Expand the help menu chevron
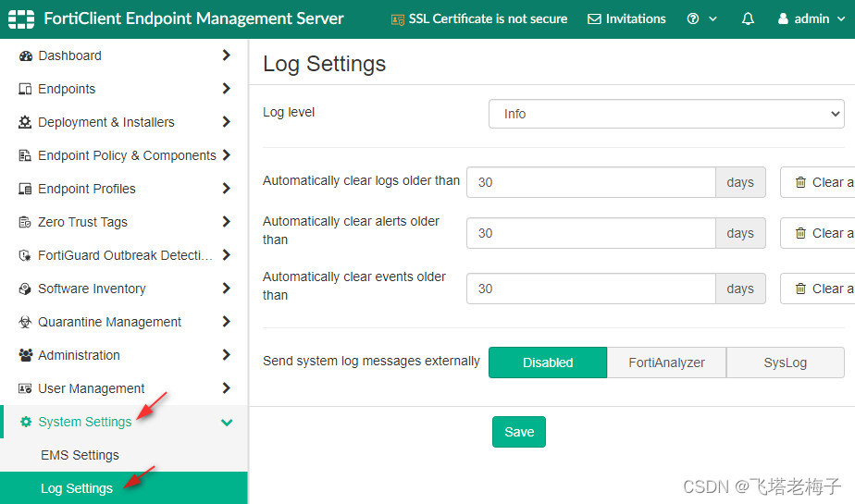The image size is (855, 504). coord(712,19)
